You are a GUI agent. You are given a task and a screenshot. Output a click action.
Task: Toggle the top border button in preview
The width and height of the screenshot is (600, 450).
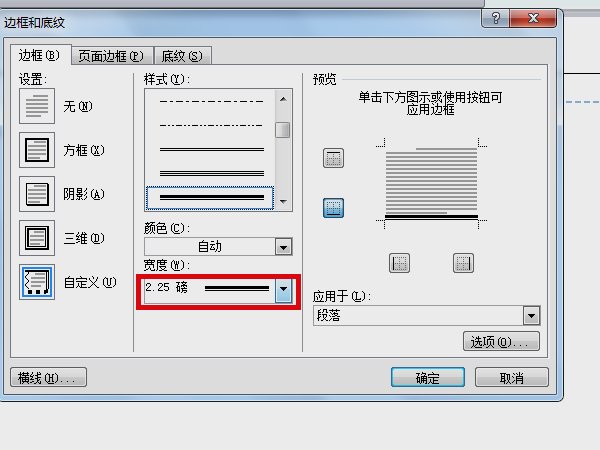coord(333,158)
